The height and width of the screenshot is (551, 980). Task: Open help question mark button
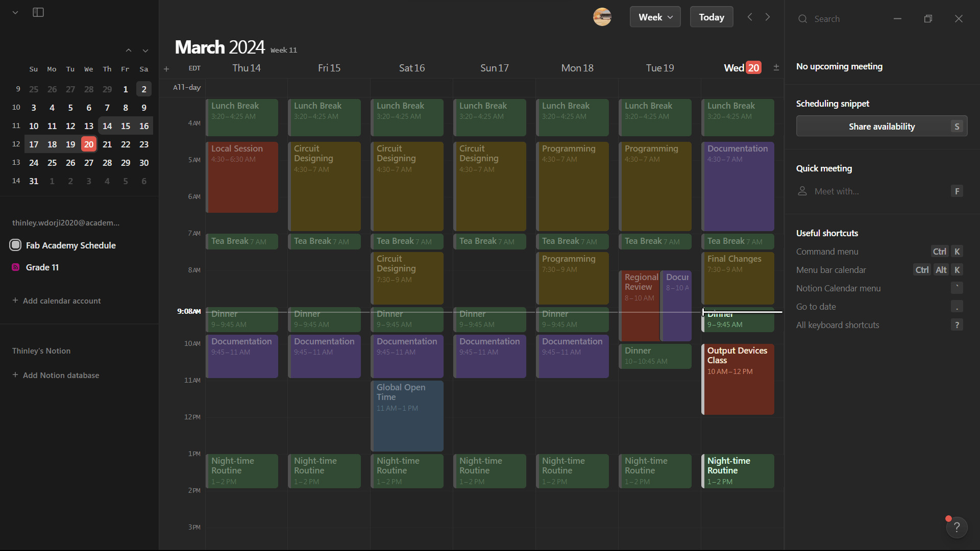[957, 528]
